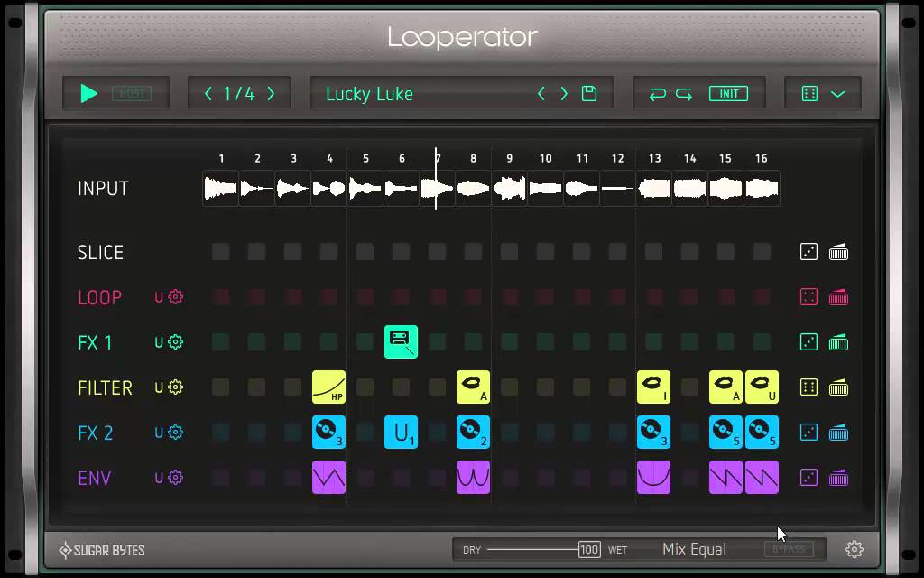Viewport: 924px width, 578px height.
Task: Enable the LOOP cell on step 5
Action: pos(365,297)
